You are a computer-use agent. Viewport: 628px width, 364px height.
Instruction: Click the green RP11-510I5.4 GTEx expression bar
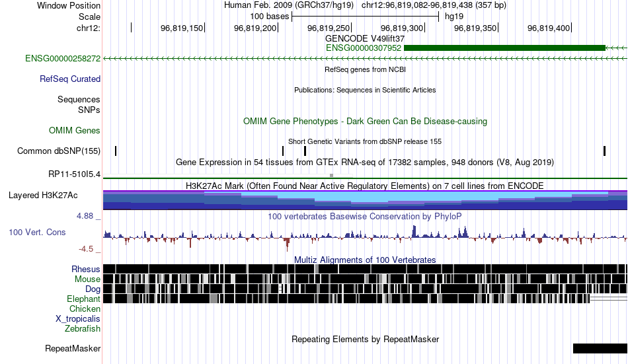coord(366,178)
